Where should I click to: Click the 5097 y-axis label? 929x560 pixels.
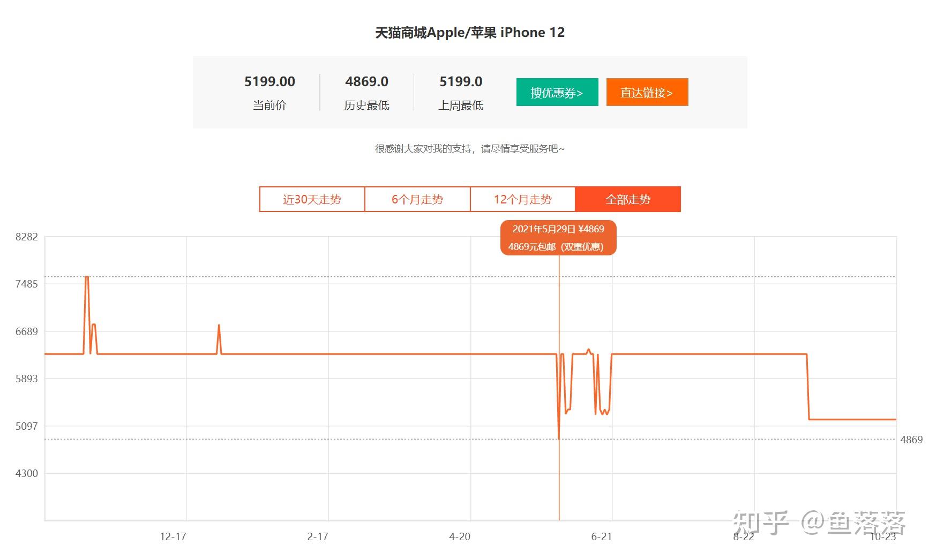(27, 426)
